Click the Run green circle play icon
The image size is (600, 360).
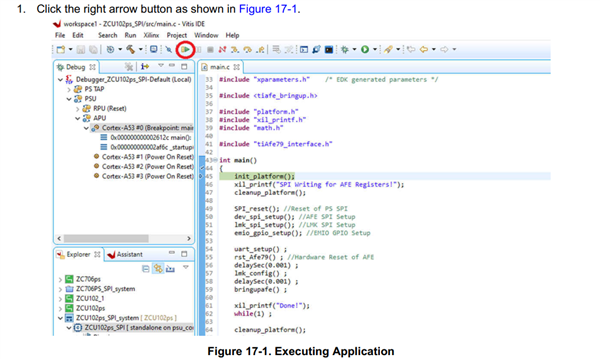coord(365,49)
